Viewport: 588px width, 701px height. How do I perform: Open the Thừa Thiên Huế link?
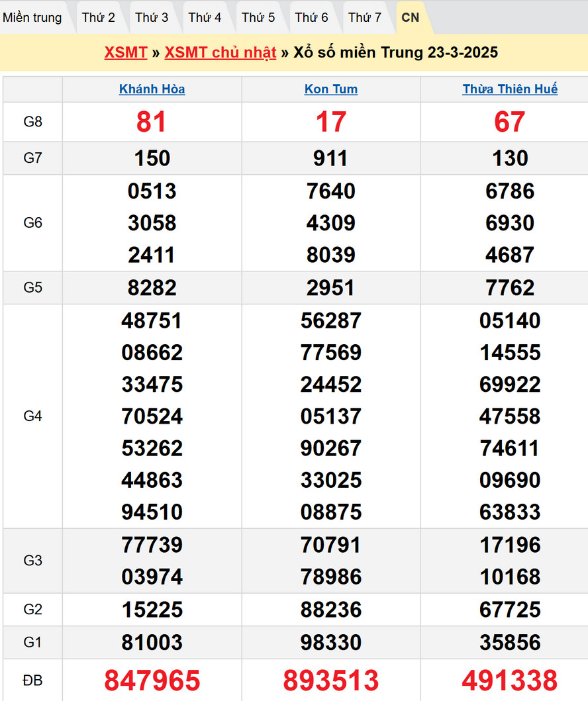point(510,89)
